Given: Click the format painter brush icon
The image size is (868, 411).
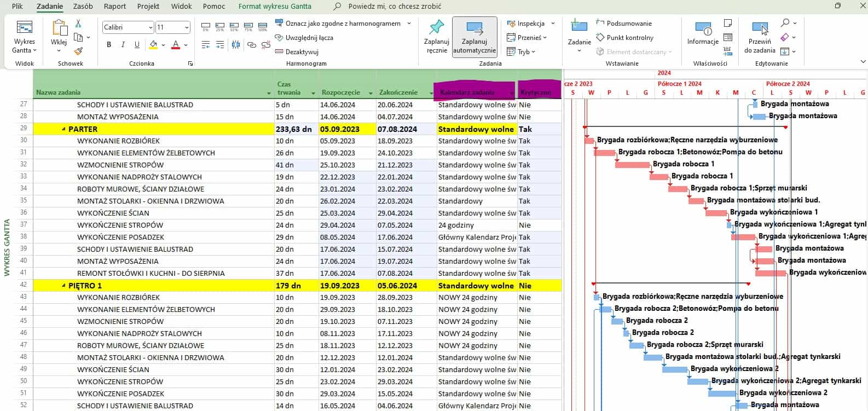Looking at the screenshot, I should 78,51.
